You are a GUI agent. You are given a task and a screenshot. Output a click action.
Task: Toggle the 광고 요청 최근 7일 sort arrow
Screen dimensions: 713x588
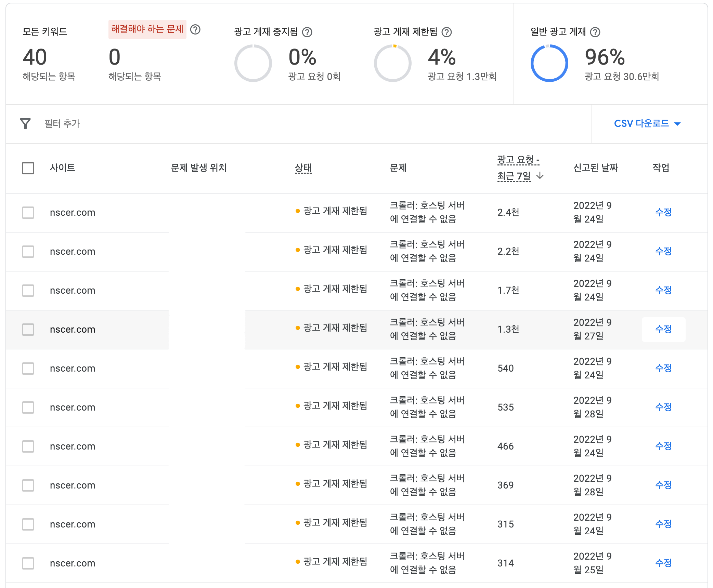click(541, 175)
